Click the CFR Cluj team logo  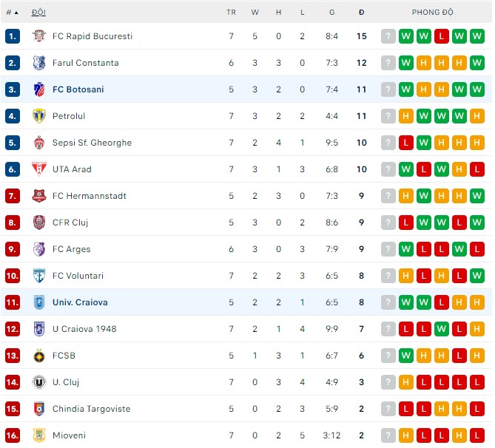click(x=39, y=223)
